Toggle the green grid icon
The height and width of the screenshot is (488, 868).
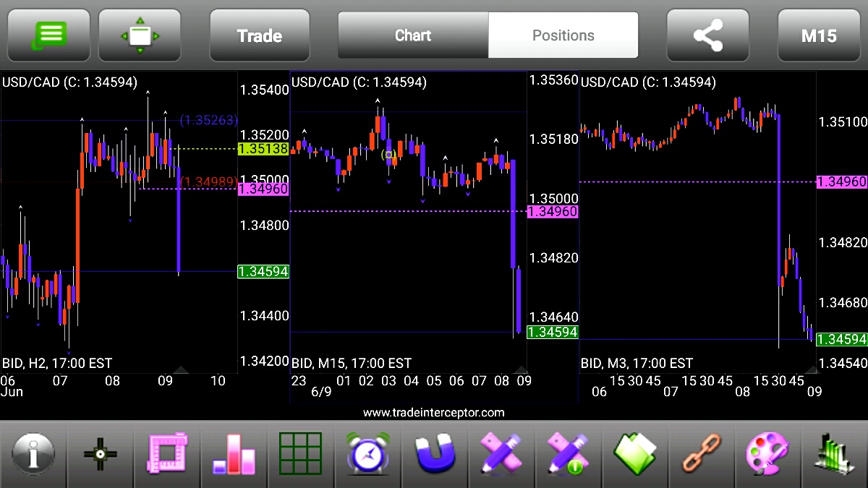click(300, 455)
